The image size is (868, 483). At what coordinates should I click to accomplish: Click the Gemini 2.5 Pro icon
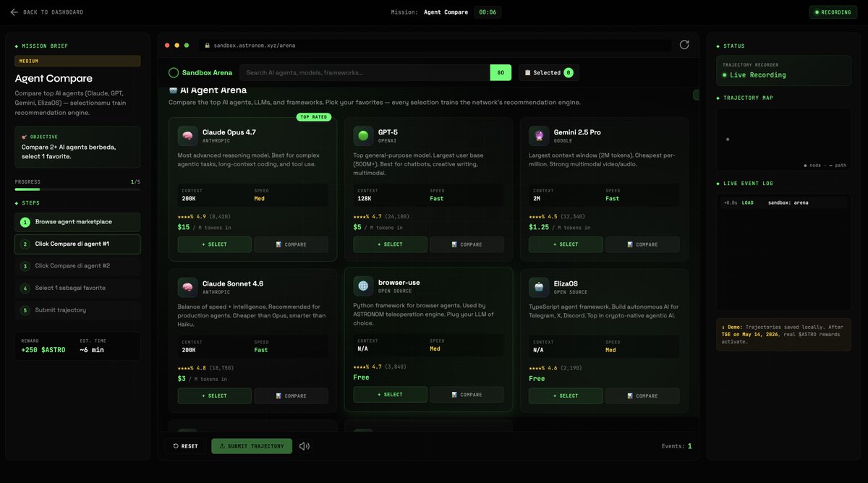click(x=539, y=136)
